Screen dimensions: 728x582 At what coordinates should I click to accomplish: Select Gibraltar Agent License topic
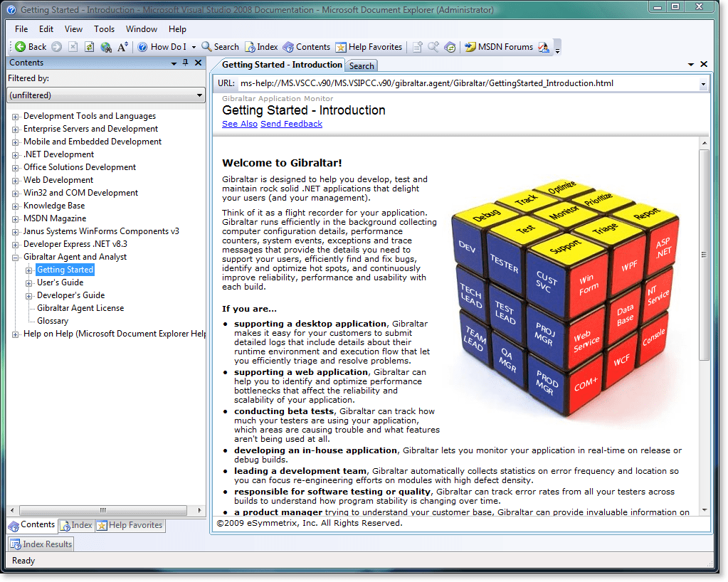click(80, 308)
